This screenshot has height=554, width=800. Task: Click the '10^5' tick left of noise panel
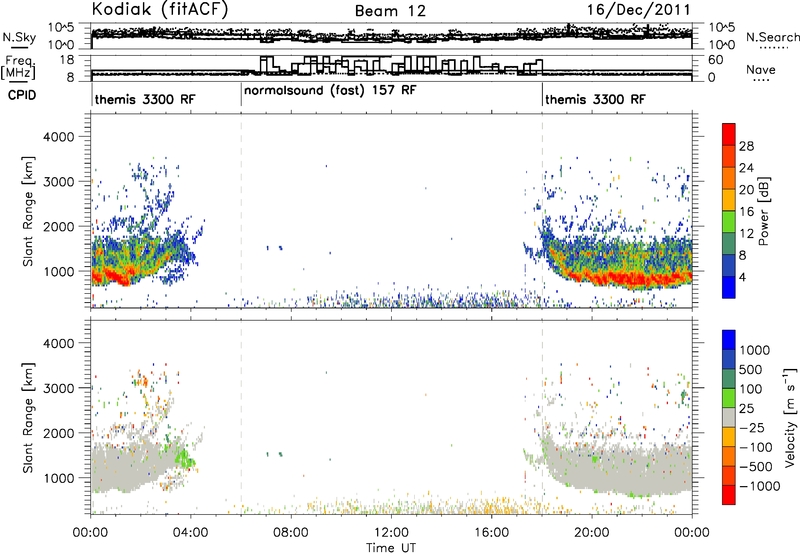pyautogui.click(x=61, y=27)
